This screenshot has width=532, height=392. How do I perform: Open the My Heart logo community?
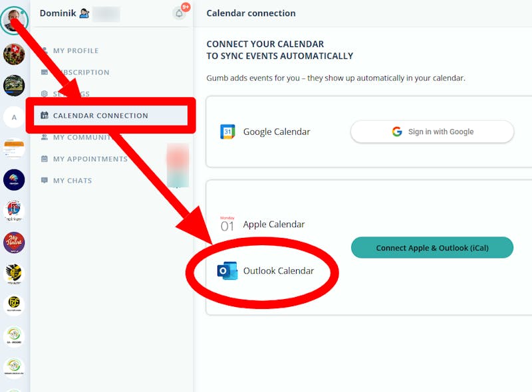tap(14, 243)
